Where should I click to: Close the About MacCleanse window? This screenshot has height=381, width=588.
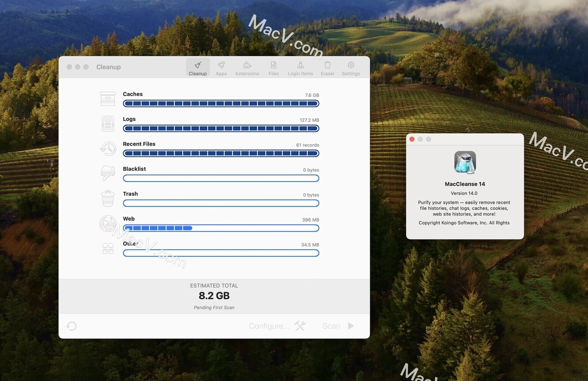(x=412, y=139)
